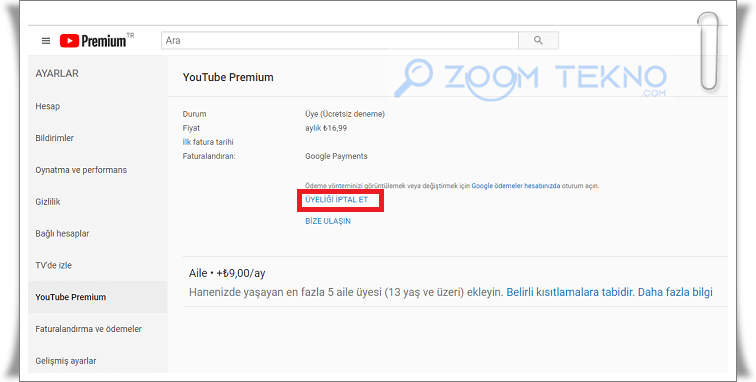Click the Durum label
Image resolution: width=756 pixels, height=382 pixels.
[194, 114]
